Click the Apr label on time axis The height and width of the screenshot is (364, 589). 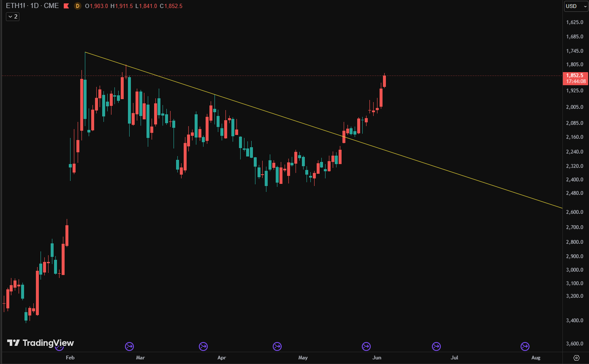click(x=223, y=358)
